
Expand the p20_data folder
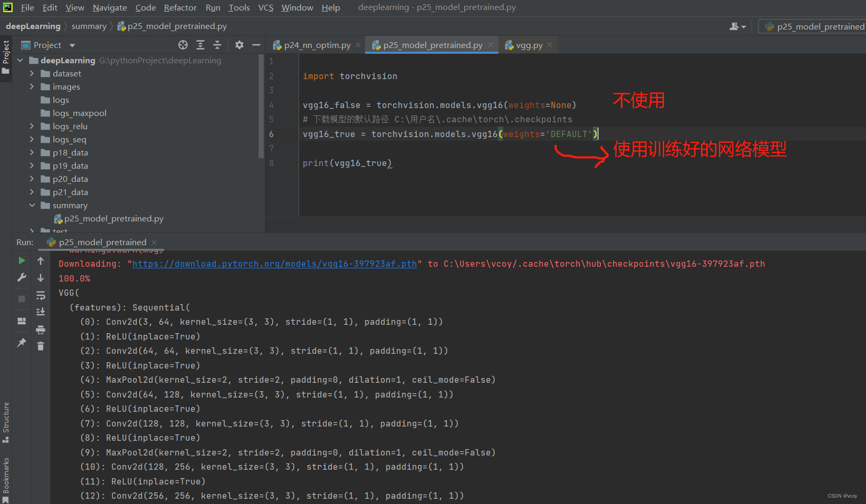tap(32, 179)
